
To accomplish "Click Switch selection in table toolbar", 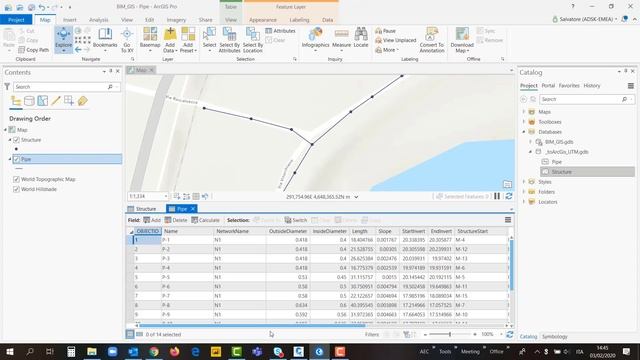I will (x=296, y=220).
